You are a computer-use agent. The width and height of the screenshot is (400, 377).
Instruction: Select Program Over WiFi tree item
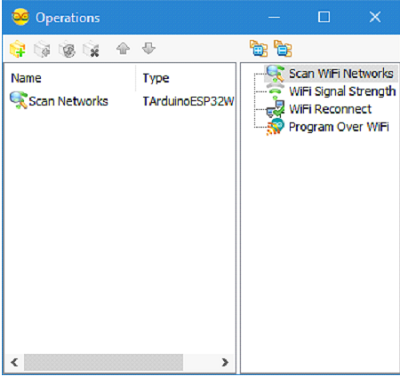(x=339, y=127)
